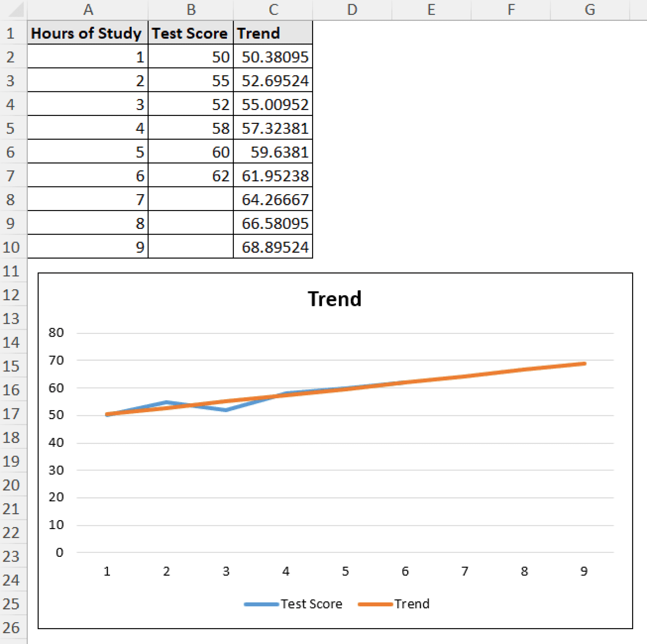Viewport: 647px width, 644px height.
Task: Select the horizontal axis labels of the chart
Action: pos(345,572)
